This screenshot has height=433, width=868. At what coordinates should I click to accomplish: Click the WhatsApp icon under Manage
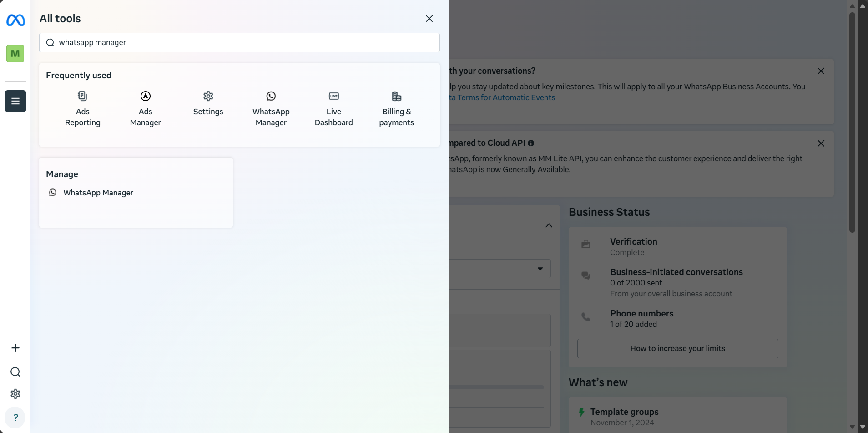[x=53, y=193]
